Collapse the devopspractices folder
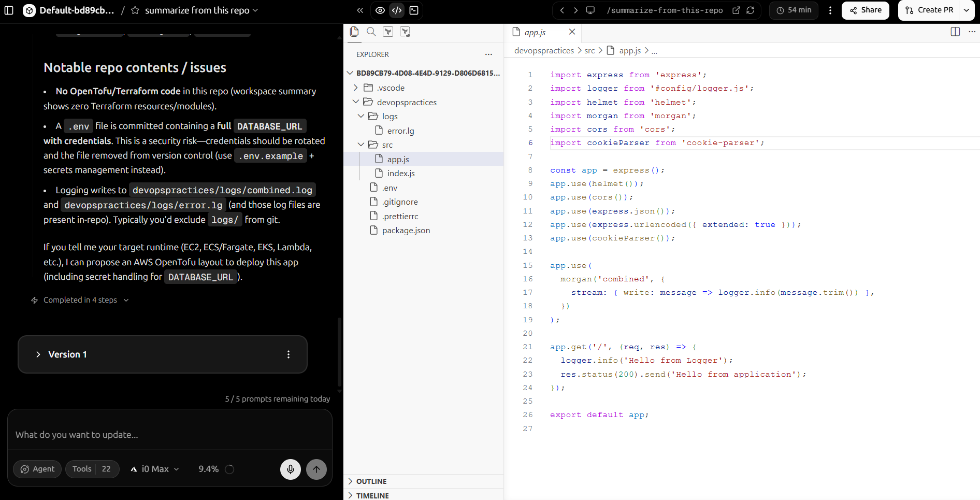This screenshot has width=980, height=500. tap(424, 102)
